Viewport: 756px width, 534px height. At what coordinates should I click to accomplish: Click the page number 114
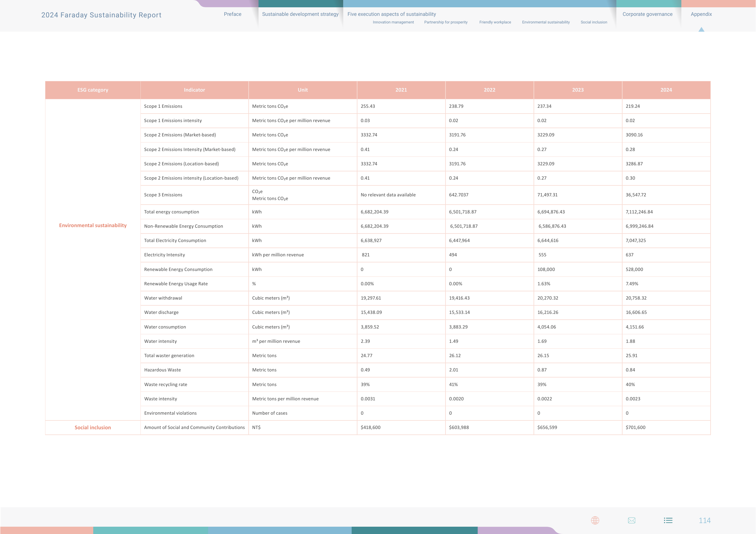705,520
